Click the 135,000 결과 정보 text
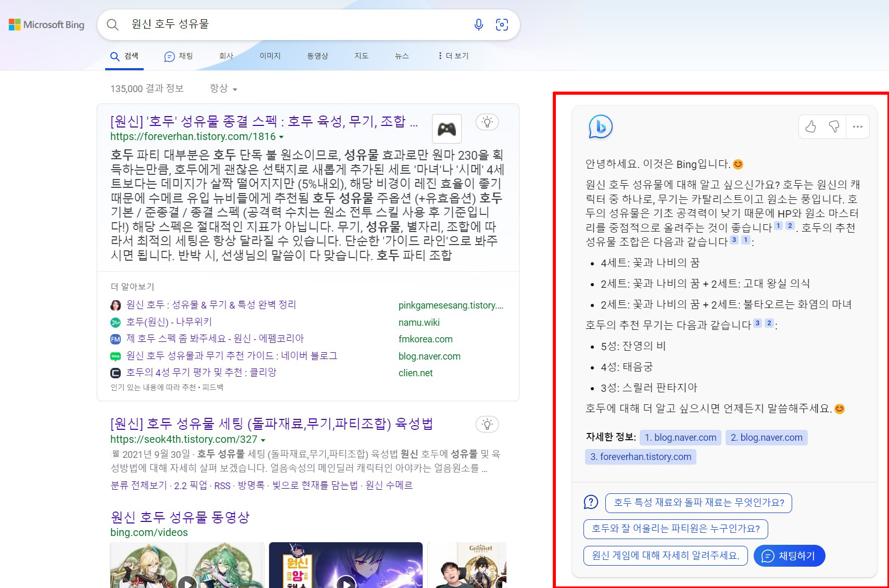 (147, 88)
